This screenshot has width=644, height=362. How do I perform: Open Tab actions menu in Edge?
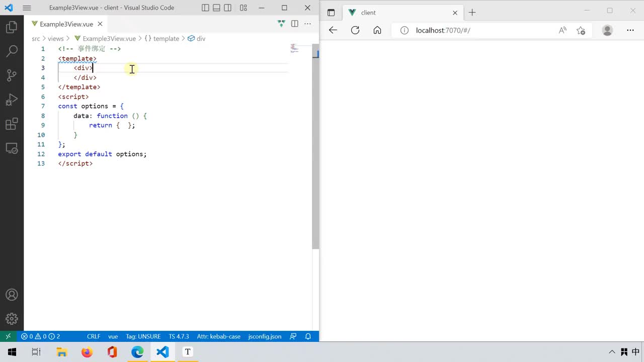[331, 13]
